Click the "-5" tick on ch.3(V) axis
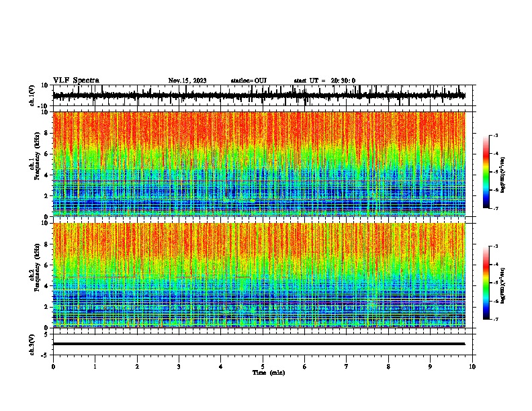The height and width of the screenshot is (411, 532). (x=46, y=355)
